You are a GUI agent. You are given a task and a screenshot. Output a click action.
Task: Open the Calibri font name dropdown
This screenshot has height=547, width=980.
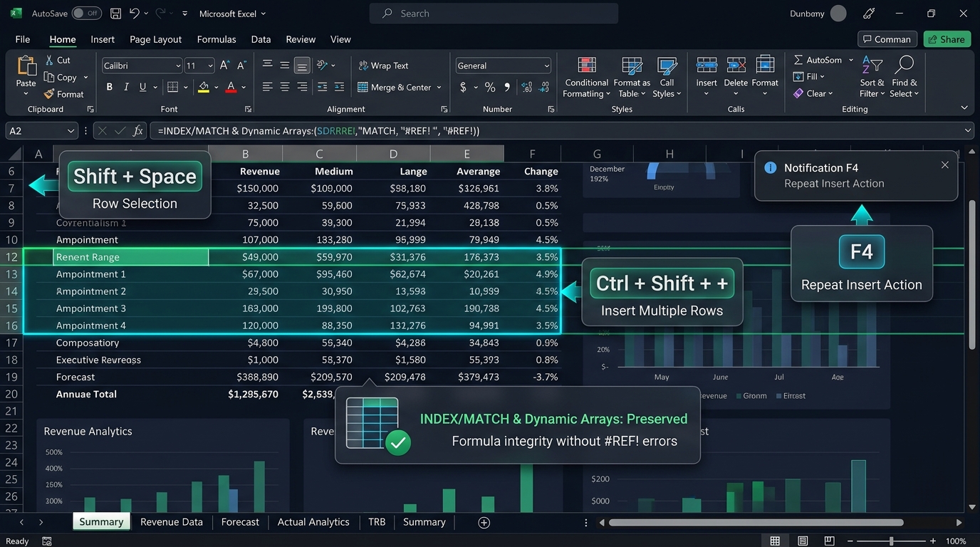(178, 66)
